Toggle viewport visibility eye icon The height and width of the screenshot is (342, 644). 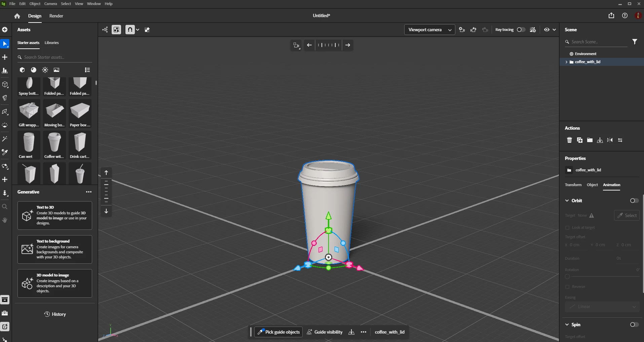coord(547,30)
